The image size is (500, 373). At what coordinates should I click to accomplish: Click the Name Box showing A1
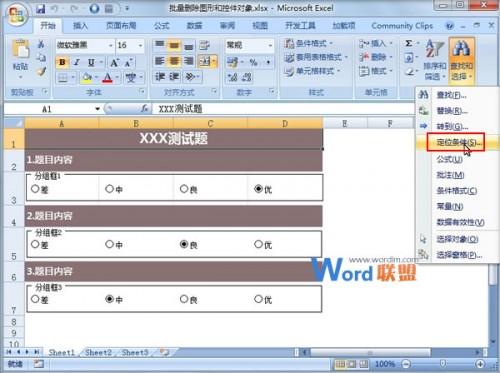[49, 109]
